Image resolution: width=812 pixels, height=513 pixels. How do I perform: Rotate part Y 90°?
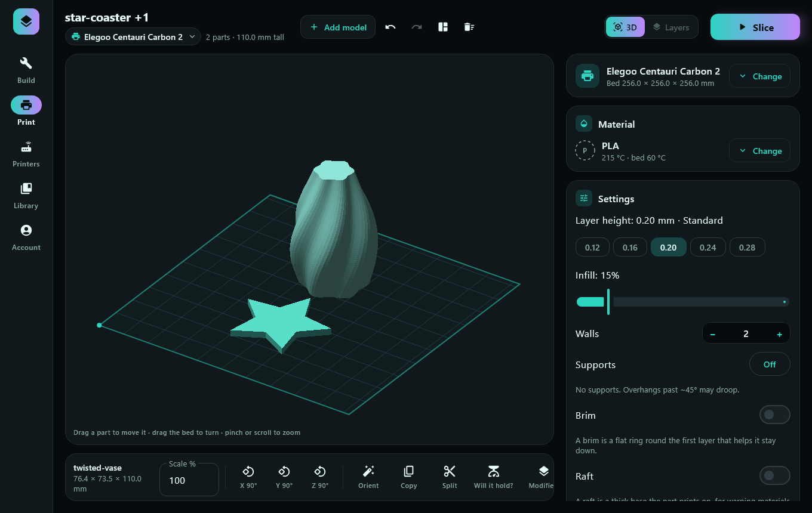click(284, 477)
